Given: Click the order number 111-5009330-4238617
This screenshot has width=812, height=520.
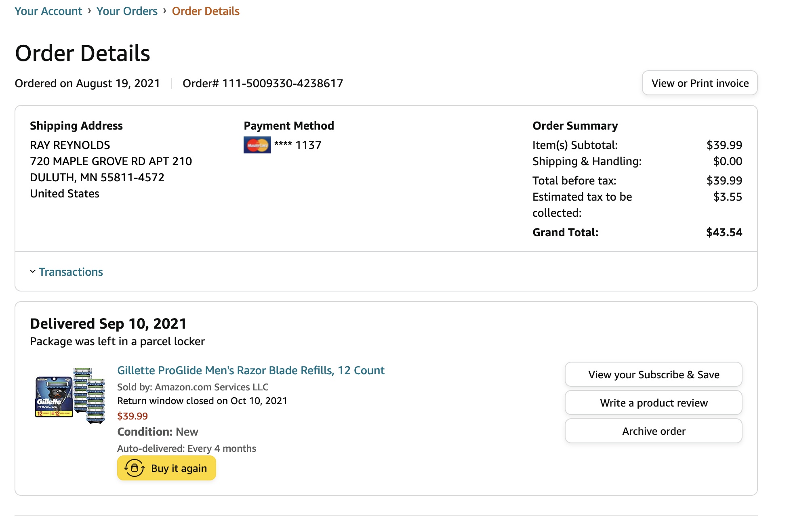Looking at the screenshot, I should coord(282,84).
